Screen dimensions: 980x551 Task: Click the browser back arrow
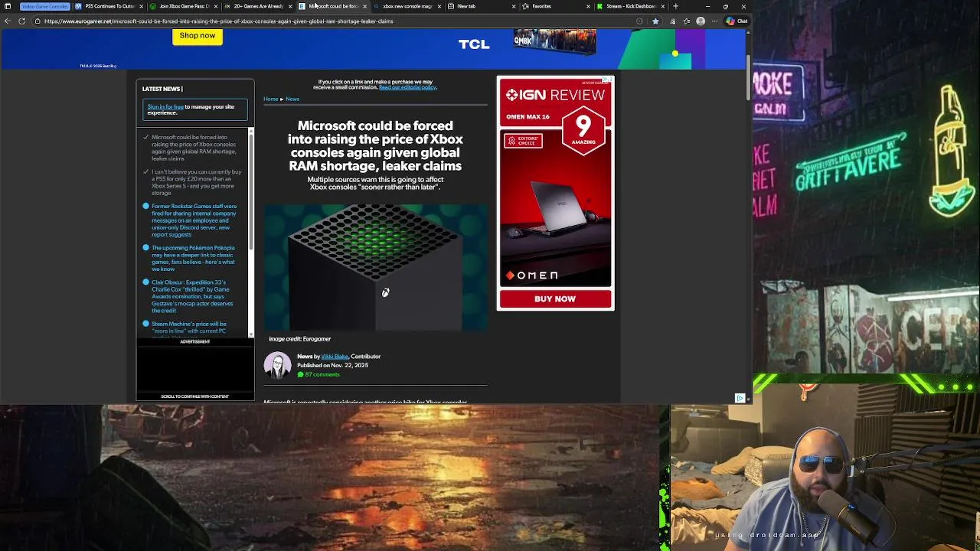click(x=8, y=21)
